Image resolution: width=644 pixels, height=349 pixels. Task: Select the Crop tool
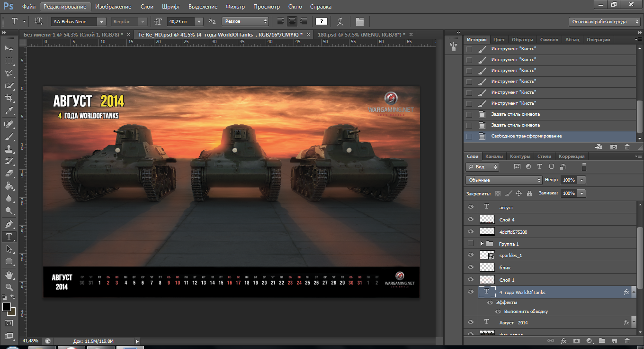click(x=9, y=99)
